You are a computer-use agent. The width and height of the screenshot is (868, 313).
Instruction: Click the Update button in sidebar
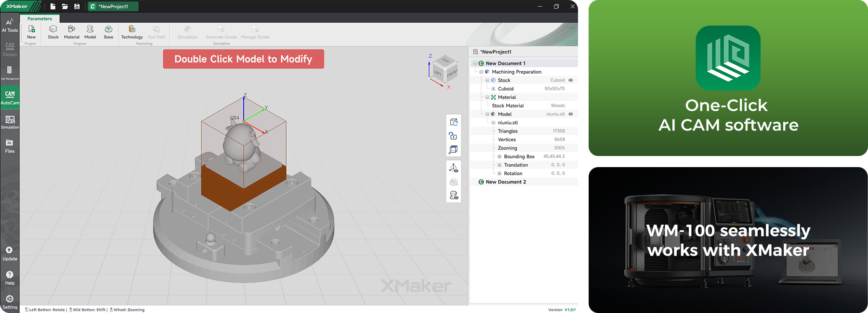[x=10, y=253]
